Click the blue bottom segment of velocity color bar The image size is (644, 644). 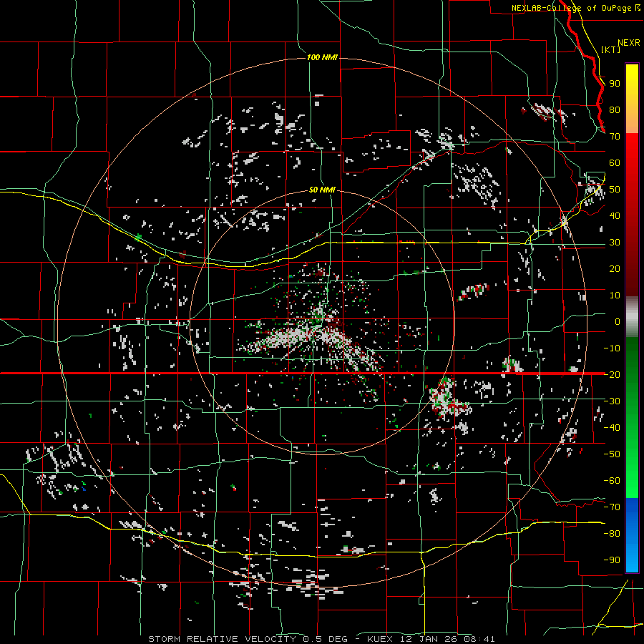632,535
